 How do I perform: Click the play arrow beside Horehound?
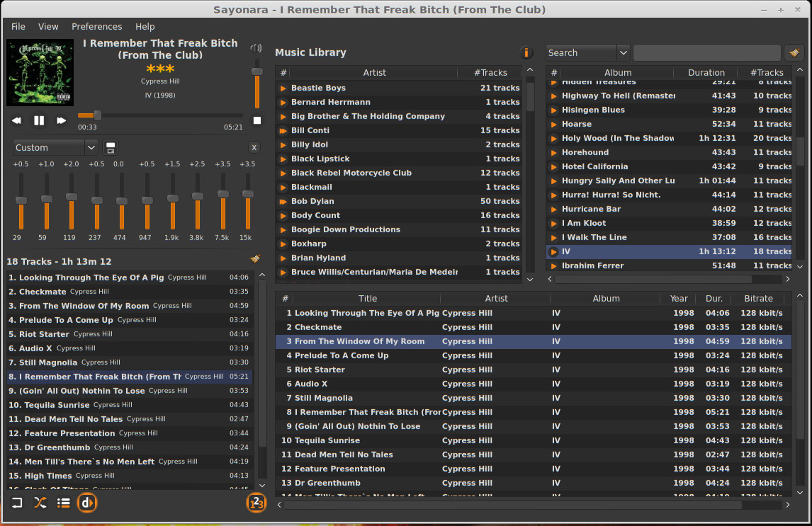(x=553, y=153)
